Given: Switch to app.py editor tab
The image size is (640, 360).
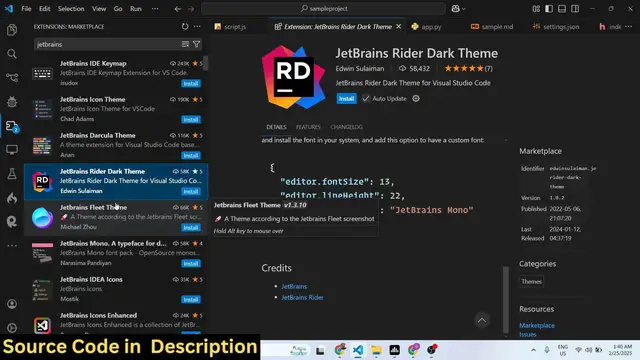Looking at the screenshot, I should (427, 27).
